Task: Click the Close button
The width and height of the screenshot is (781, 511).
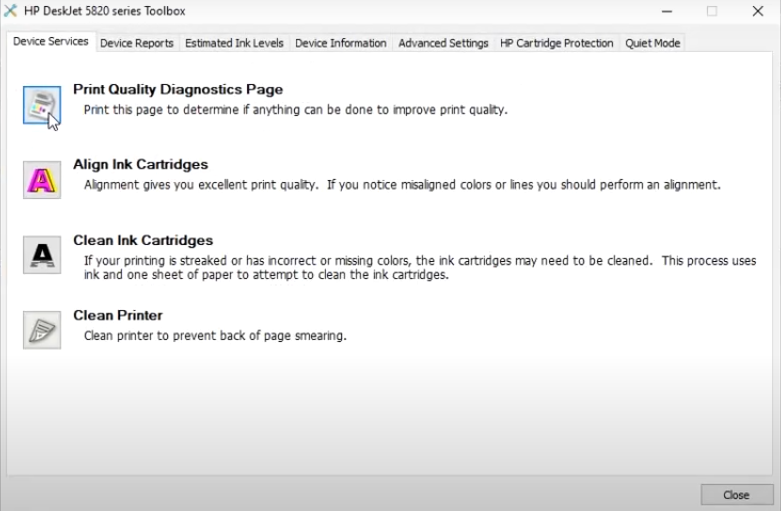Action: [x=737, y=495]
